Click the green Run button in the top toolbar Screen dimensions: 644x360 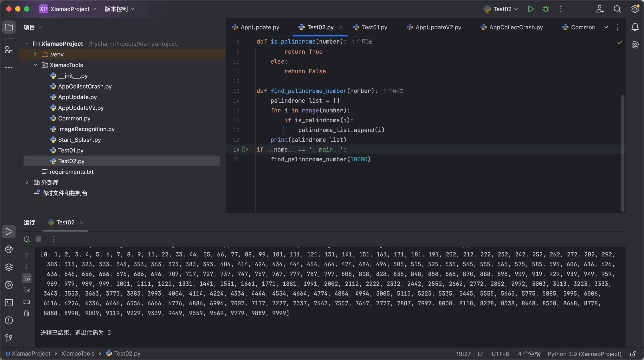[531, 9]
